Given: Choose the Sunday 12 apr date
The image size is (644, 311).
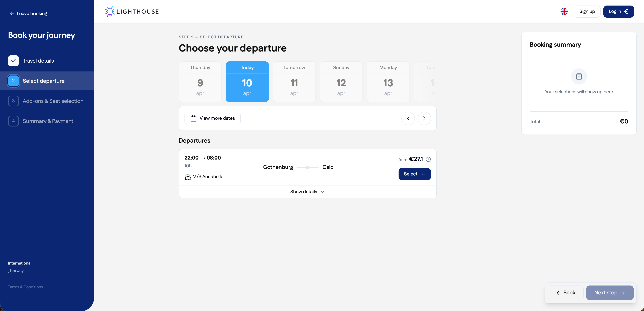Looking at the screenshot, I should [341, 81].
